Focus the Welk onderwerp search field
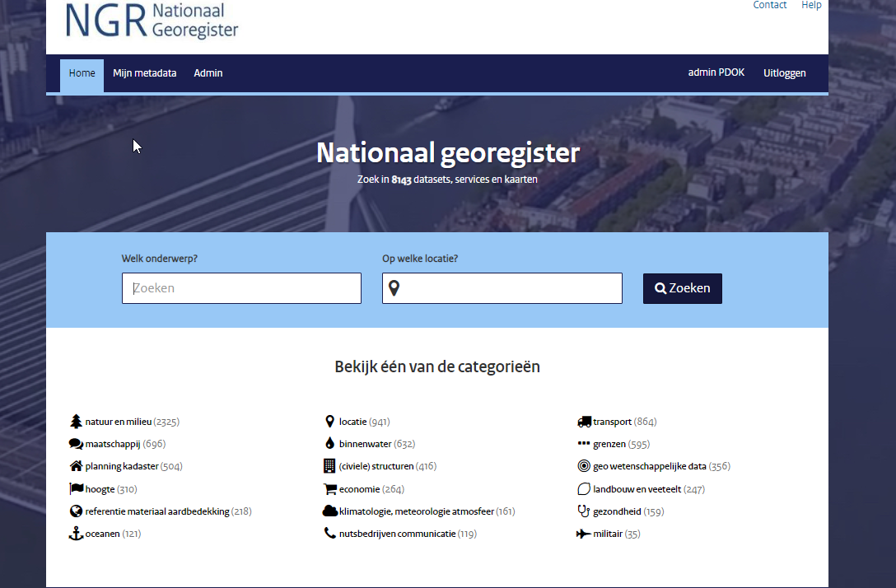The height and width of the screenshot is (588, 896). coord(241,288)
